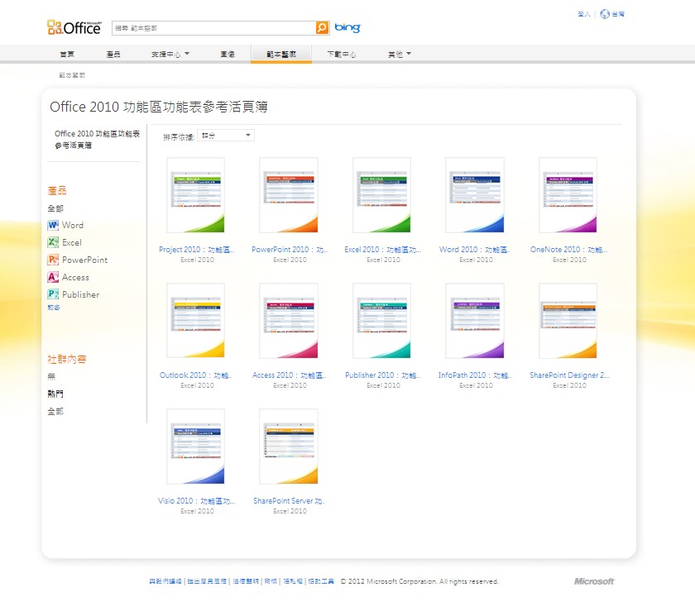Click the orange search magnifier button
This screenshot has height=616, width=695.
tap(322, 28)
